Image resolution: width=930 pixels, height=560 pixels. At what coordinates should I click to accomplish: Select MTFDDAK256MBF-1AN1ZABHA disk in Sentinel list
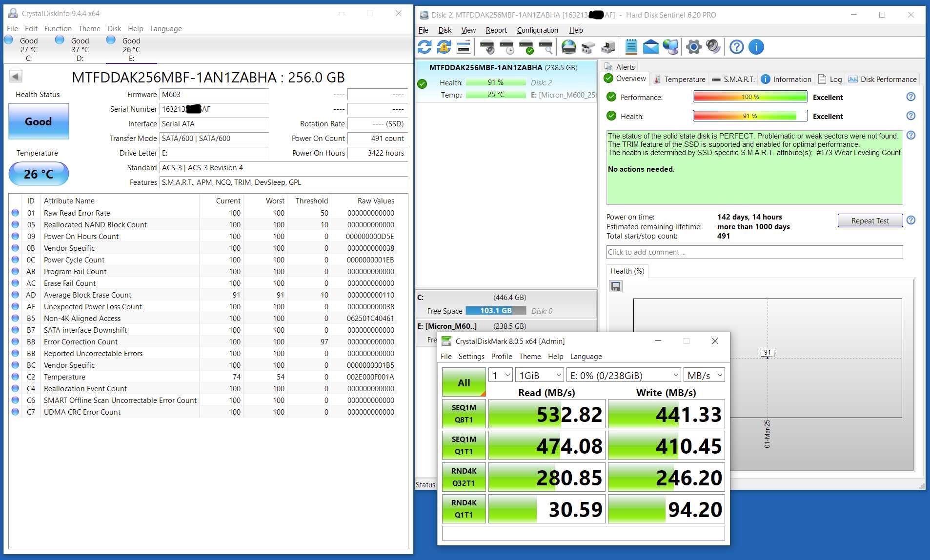(506, 81)
